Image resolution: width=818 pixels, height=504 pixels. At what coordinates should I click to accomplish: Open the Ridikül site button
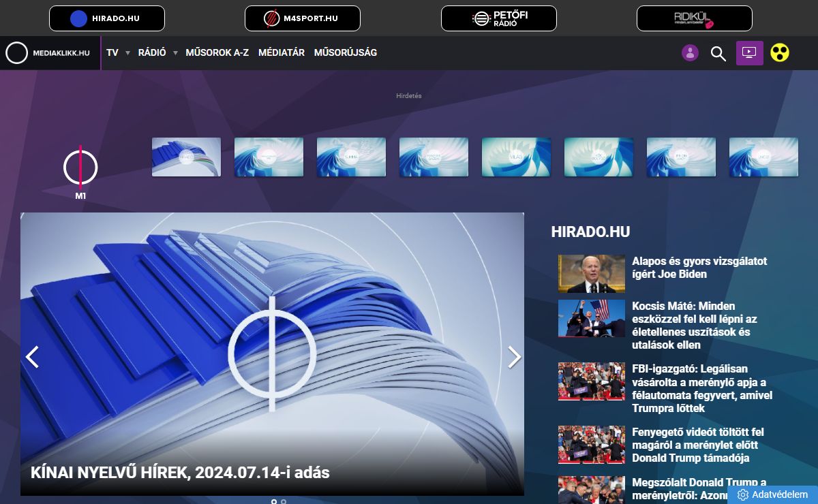[695, 18]
